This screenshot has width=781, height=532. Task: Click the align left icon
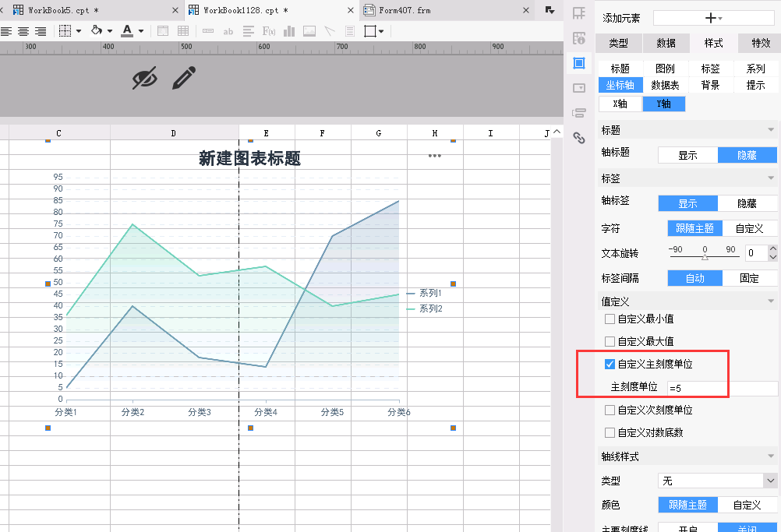[x=6, y=31]
